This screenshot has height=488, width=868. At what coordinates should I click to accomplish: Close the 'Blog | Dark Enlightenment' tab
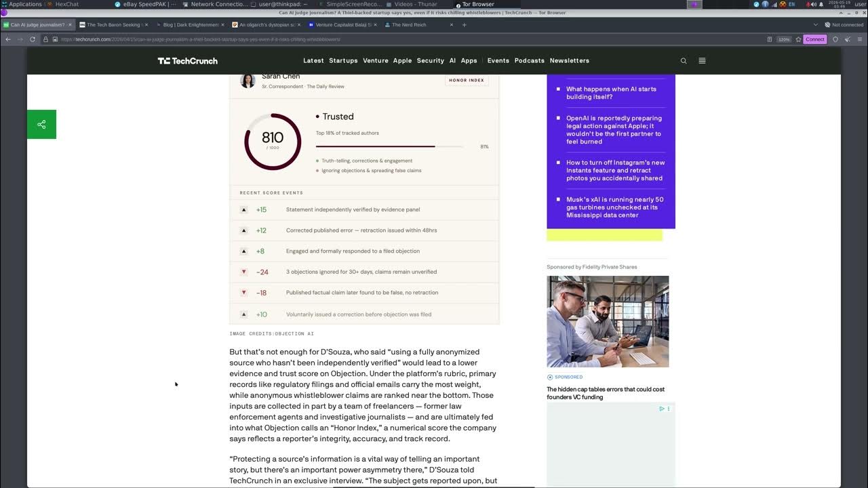[x=222, y=25]
